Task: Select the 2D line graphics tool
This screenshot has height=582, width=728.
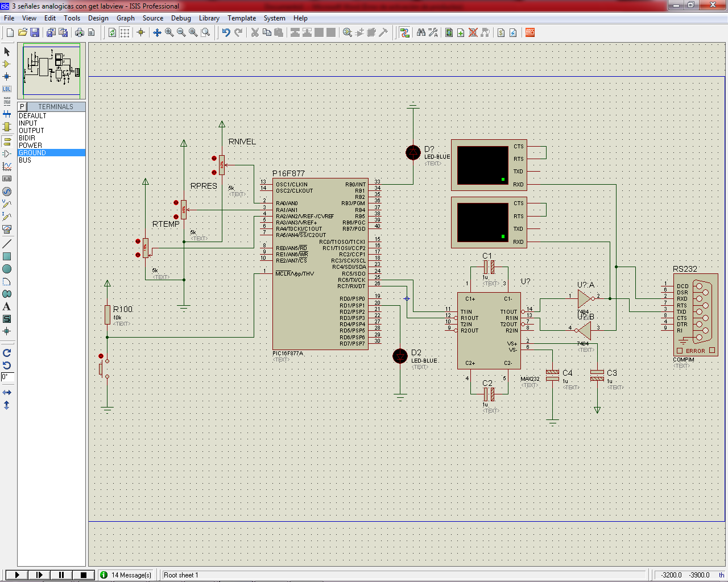Action: (7, 244)
